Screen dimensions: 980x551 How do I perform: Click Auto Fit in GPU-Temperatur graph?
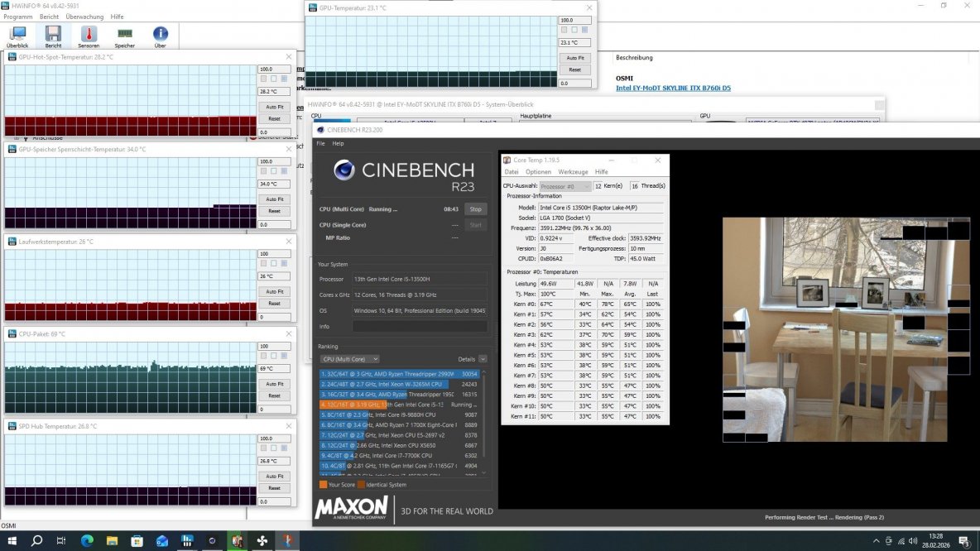click(575, 58)
